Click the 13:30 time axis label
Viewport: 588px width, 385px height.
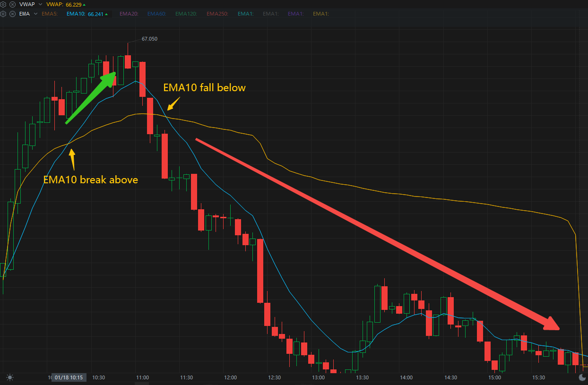362,377
